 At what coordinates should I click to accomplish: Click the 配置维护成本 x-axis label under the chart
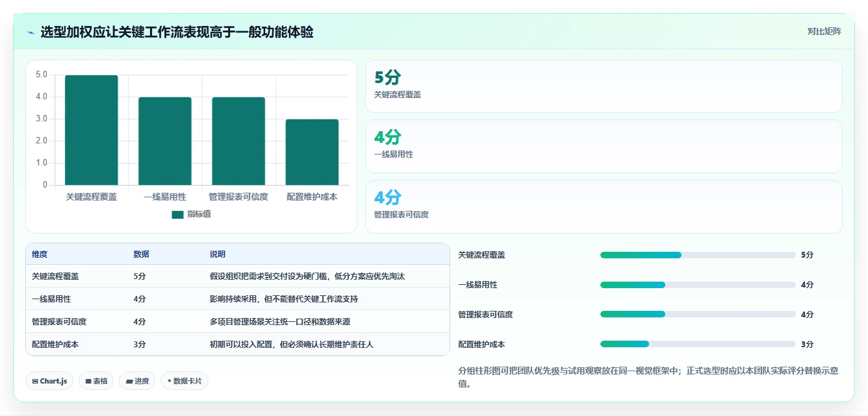tap(312, 197)
